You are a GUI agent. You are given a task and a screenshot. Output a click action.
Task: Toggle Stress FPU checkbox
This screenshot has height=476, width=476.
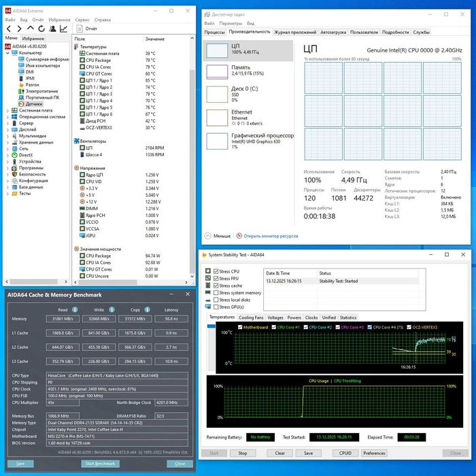click(x=216, y=278)
